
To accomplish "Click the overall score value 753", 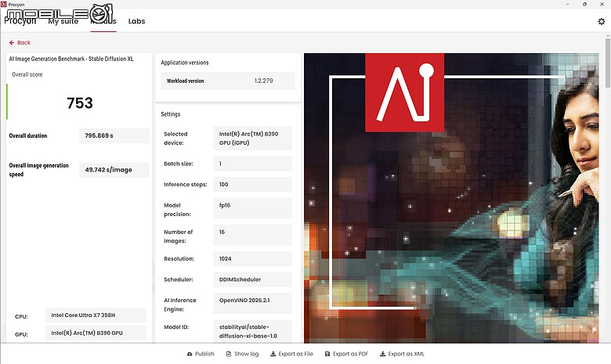I will (79, 103).
